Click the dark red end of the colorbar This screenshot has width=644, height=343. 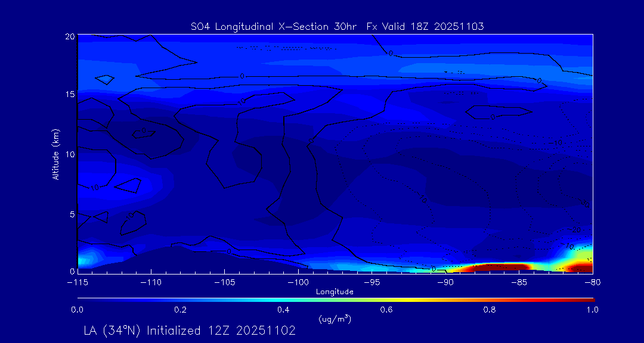tap(589, 300)
